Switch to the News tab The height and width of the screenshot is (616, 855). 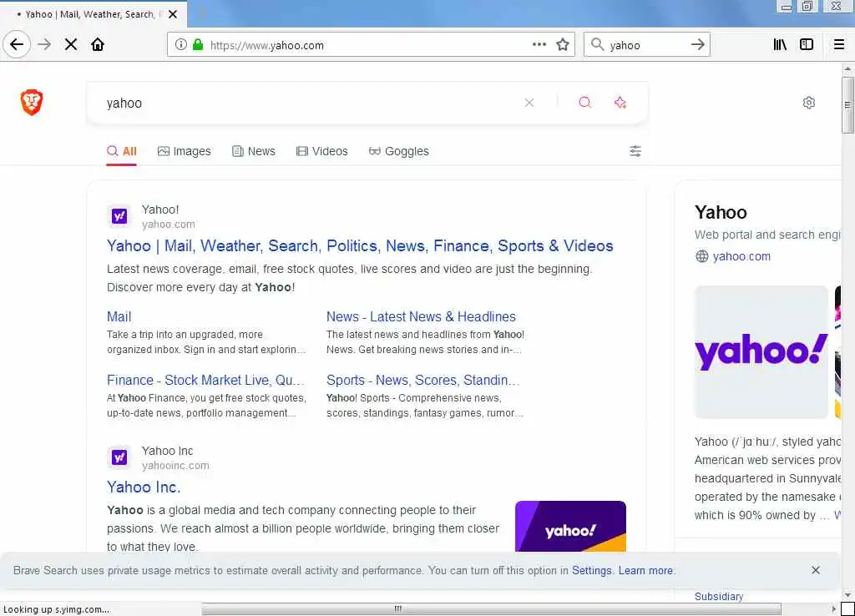click(x=254, y=151)
